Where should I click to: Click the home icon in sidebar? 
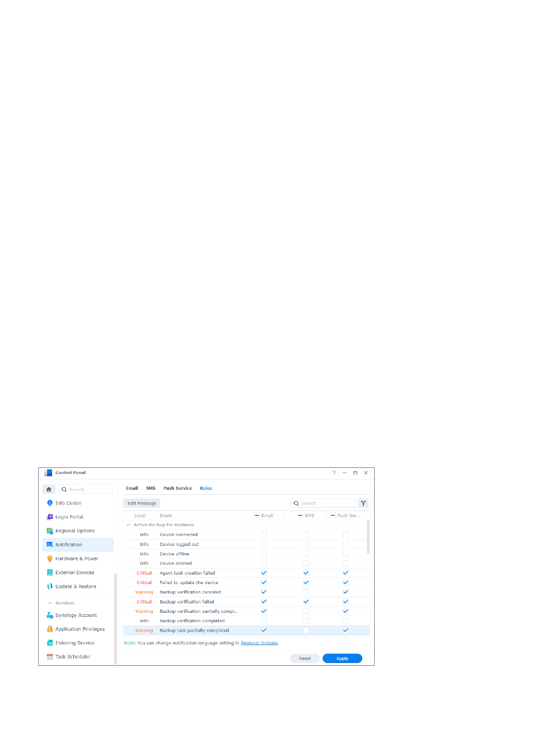coord(49,489)
